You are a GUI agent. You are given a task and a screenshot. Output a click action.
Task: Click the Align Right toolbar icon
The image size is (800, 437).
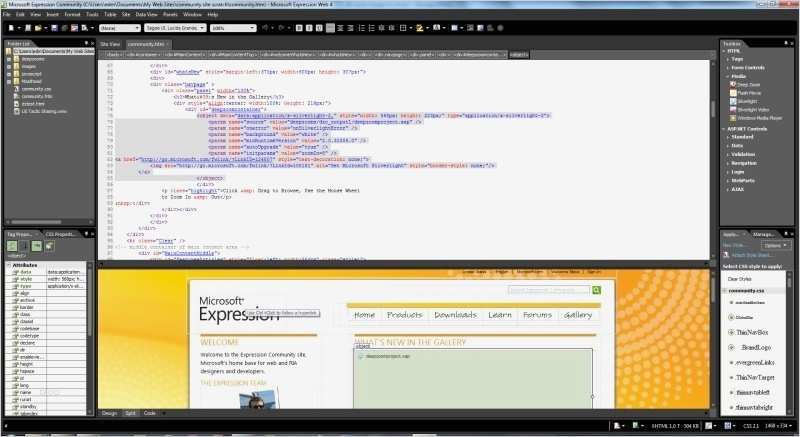pos(351,28)
